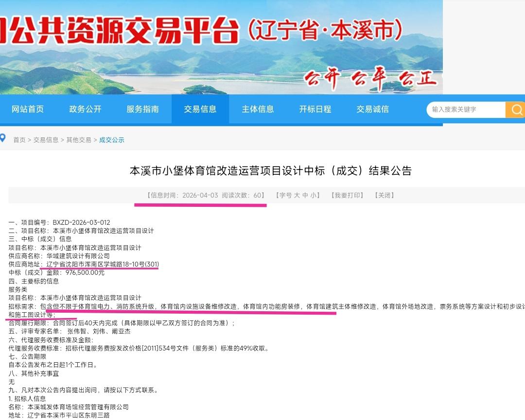Click the blue location pin icon

click(4, 138)
